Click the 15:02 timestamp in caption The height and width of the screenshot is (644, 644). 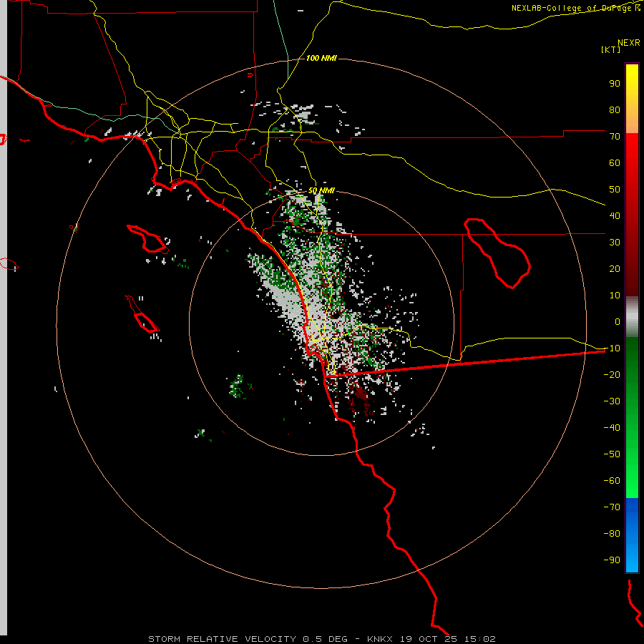pyautogui.click(x=480, y=639)
